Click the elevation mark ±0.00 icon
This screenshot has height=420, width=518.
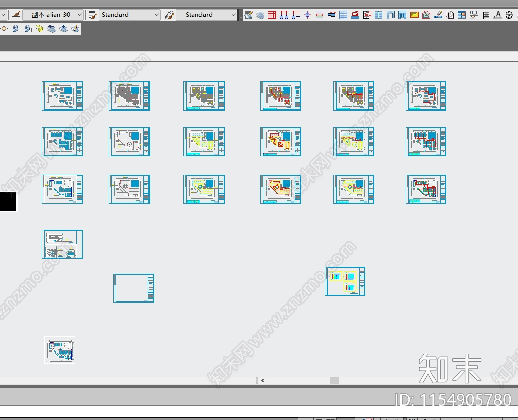point(474,15)
